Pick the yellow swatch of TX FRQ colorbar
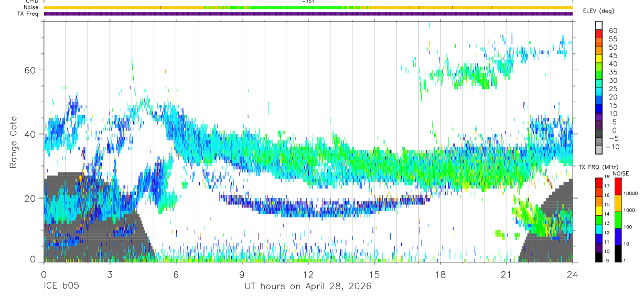644x297 pixels. coord(599,211)
